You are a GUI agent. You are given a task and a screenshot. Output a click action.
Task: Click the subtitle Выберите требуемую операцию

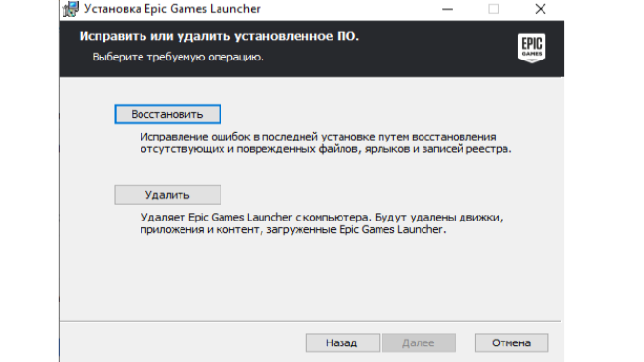point(178,57)
